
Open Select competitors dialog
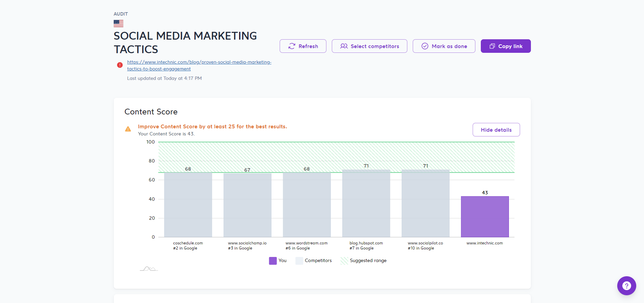click(369, 46)
